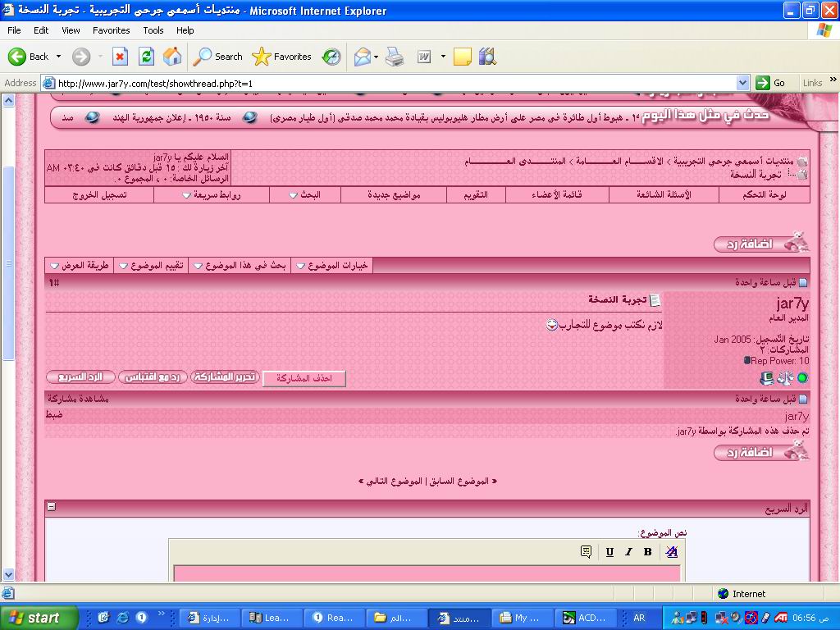Click the Research books toolbar icon
Screen dimensions: 840x630
(x=487, y=57)
